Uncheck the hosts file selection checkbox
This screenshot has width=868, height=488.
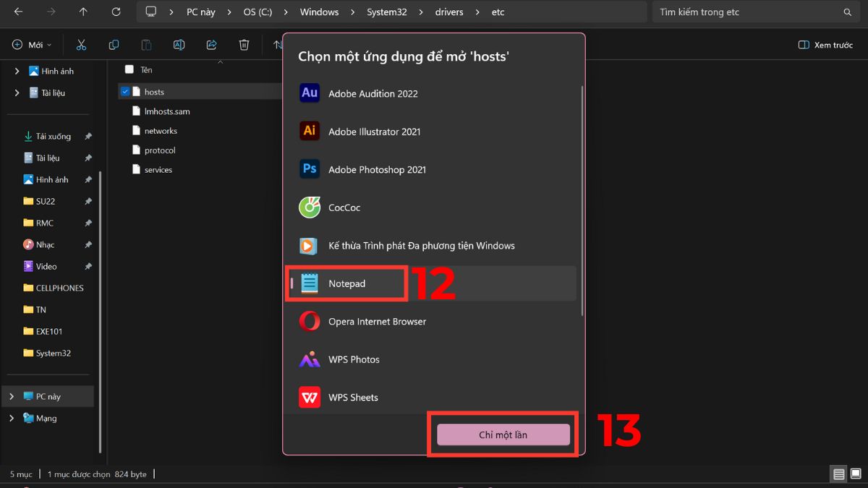click(x=125, y=91)
